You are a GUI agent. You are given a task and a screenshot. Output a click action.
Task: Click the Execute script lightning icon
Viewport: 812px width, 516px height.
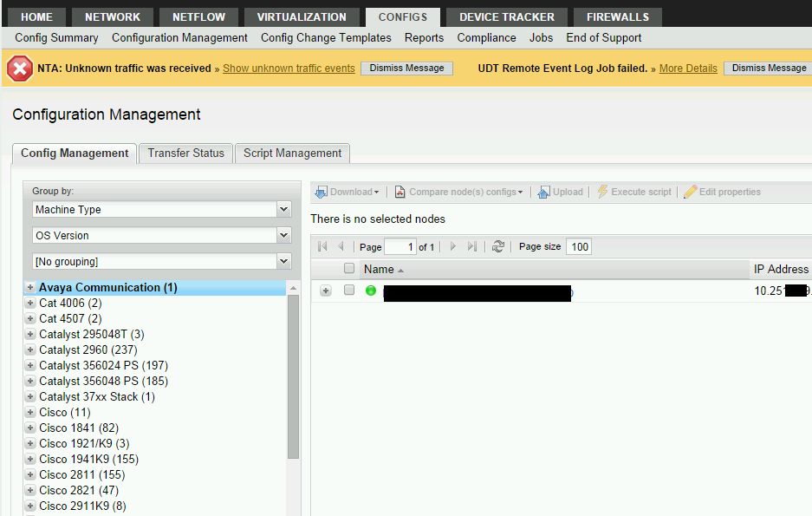click(x=602, y=192)
